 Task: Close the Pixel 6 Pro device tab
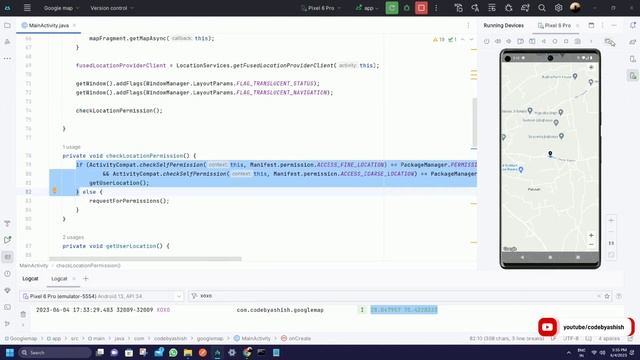click(577, 25)
